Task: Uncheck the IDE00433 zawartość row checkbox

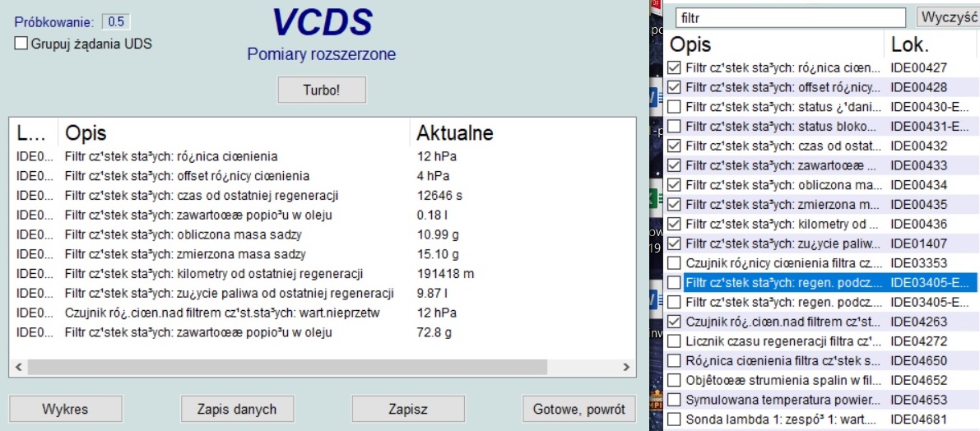Action: (674, 165)
